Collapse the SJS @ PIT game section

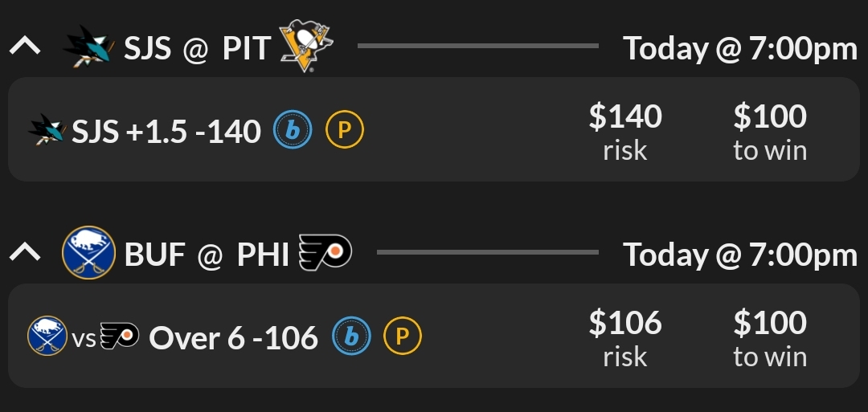[x=25, y=47]
